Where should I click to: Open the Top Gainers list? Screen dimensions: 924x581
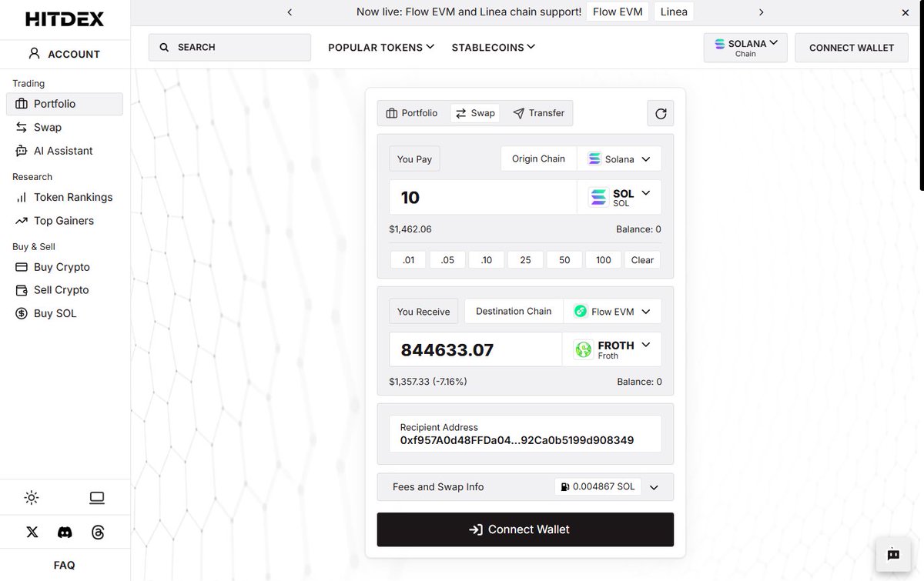(x=64, y=221)
